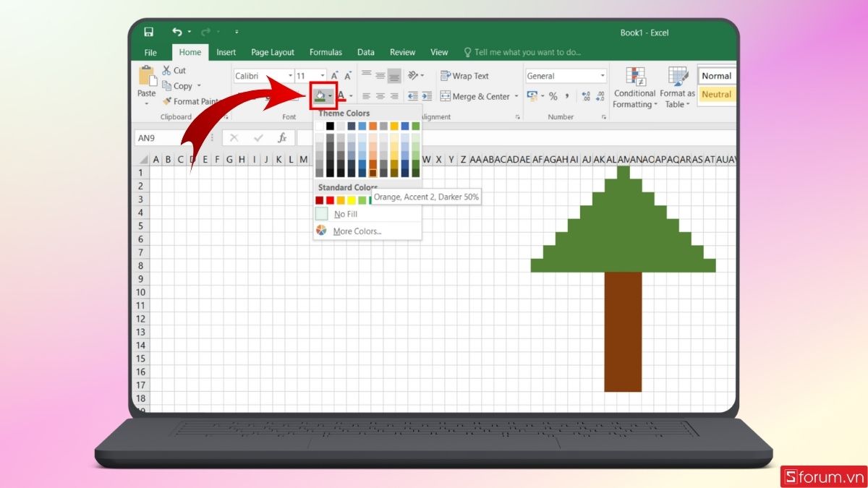Switch to the Insert tab
868x488 pixels.
pos(226,52)
